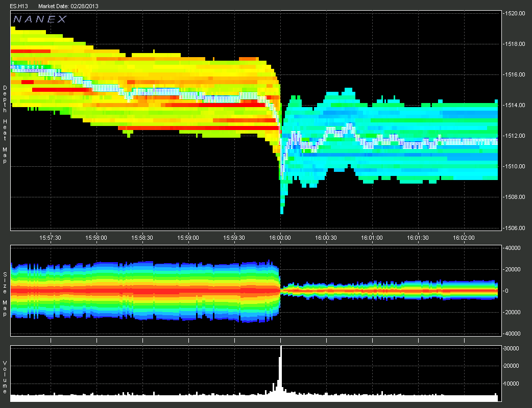Click the 10000 label on Volume axis

(x=512, y=384)
